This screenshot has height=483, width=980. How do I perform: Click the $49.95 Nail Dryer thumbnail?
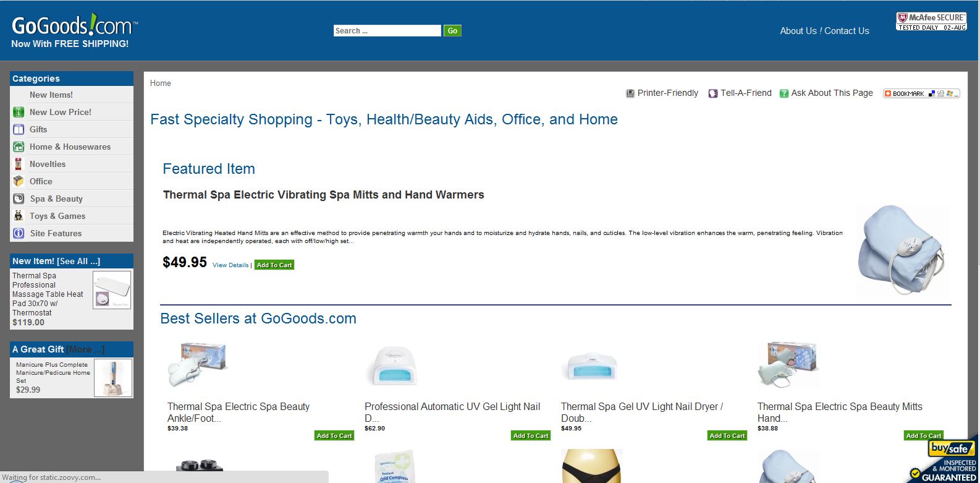click(591, 365)
